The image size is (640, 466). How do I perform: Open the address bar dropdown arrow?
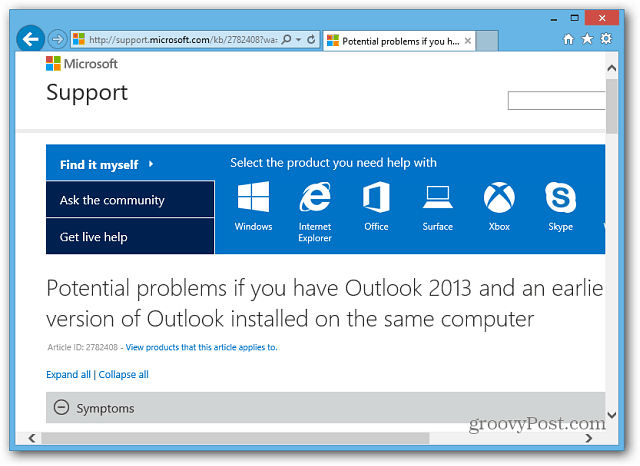(x=299, y=40)
